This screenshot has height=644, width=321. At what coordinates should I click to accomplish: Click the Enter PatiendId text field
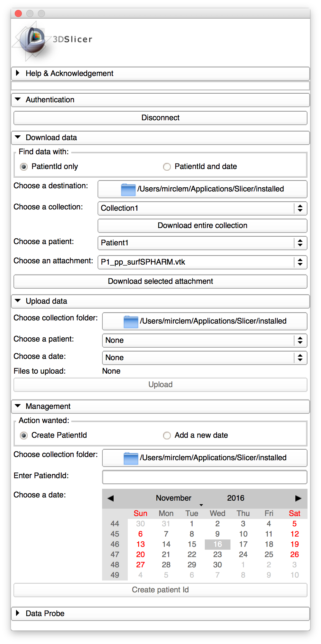click(204, 477)
